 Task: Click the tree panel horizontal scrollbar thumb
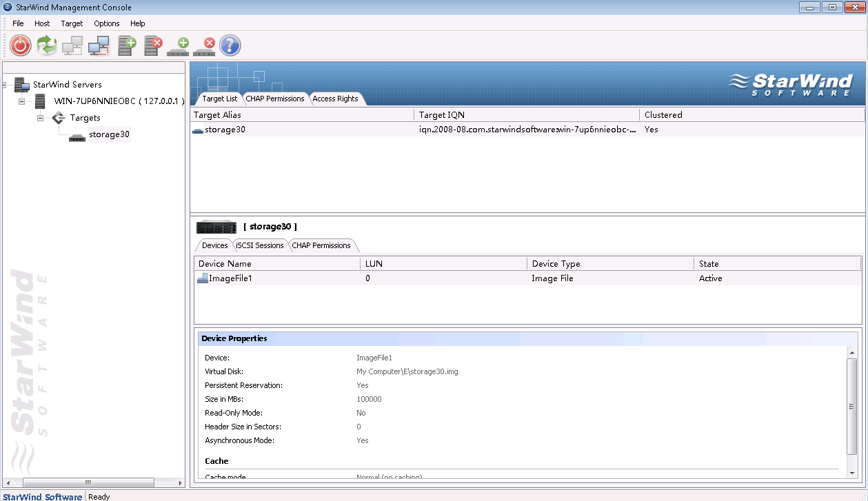click(88, 482)
